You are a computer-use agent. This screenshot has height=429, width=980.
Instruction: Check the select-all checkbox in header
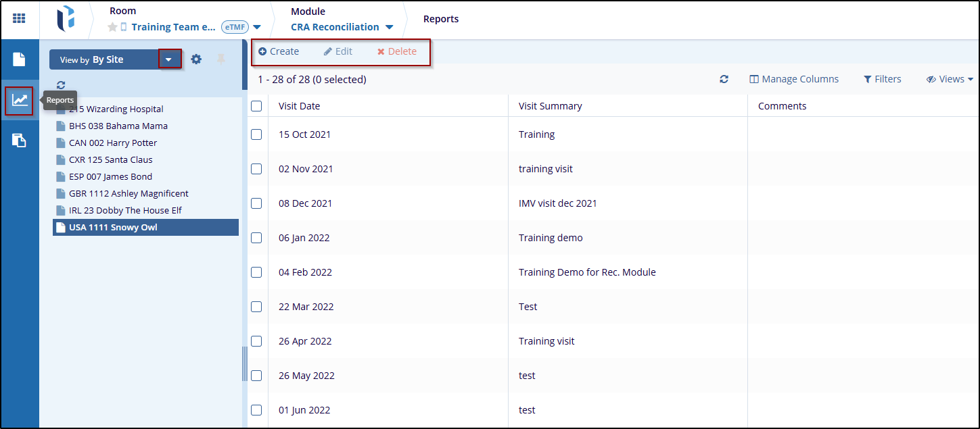(256, 106)
